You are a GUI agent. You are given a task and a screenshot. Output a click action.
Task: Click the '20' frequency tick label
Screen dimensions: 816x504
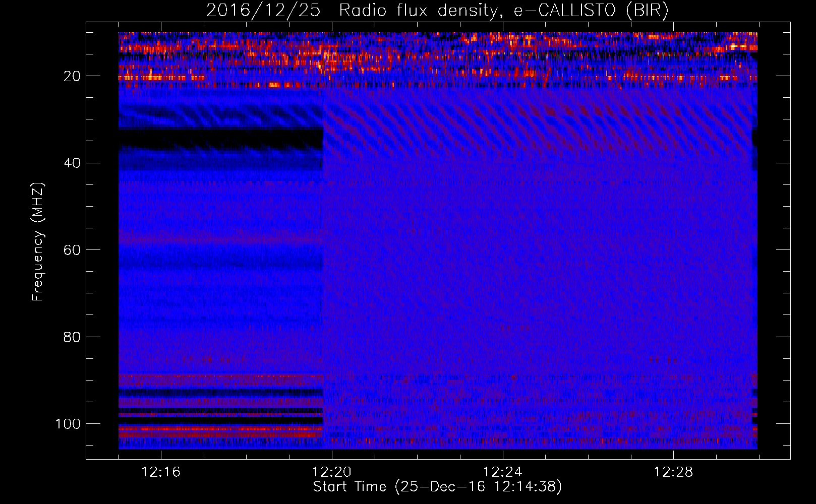tap(72, 76)
